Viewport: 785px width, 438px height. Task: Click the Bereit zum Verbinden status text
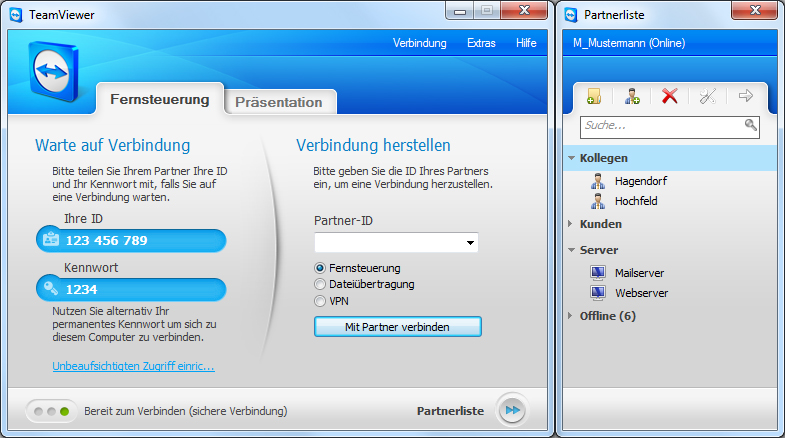(x=186, y=411)
